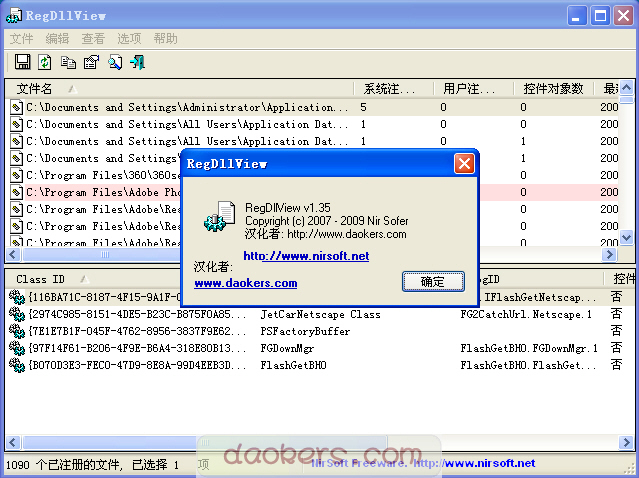The height and width of the screenshot is (478, 639).
Task: Click the lower list's horizontal scrollbar right arrow
Action: 626,442
